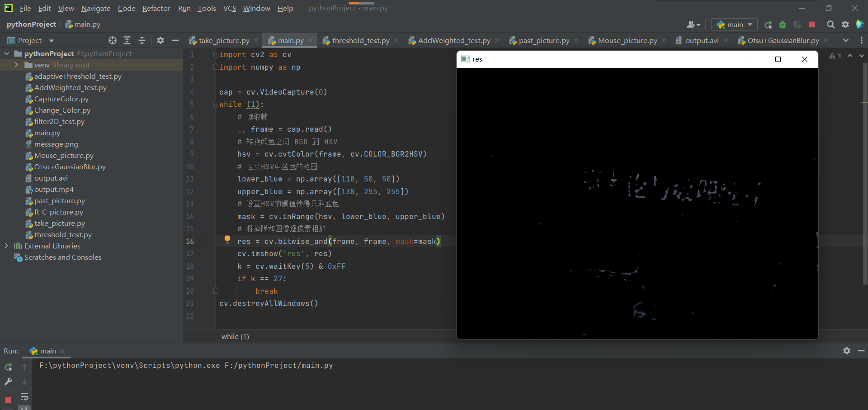Open Search Everywhere via the magnifier icon
868x410 pixels.
[x=830, y=25]
